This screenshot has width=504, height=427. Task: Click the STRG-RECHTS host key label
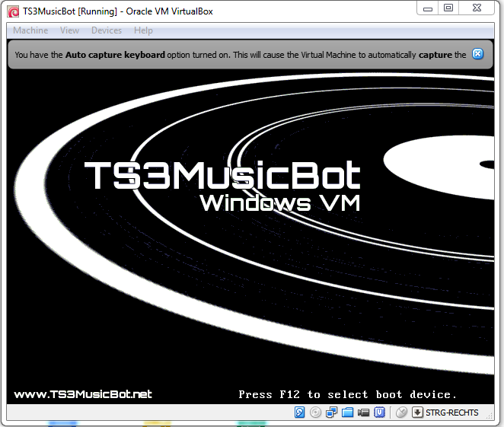point(452,413)
